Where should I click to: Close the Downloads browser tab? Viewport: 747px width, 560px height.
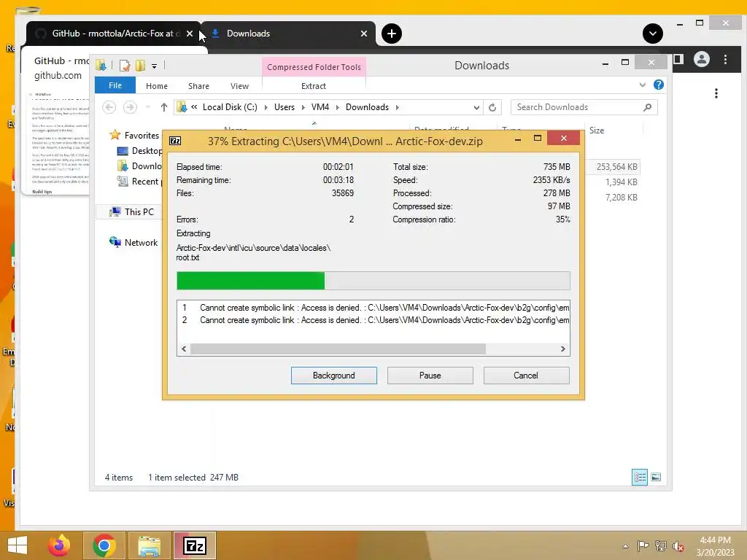point(364,34)
